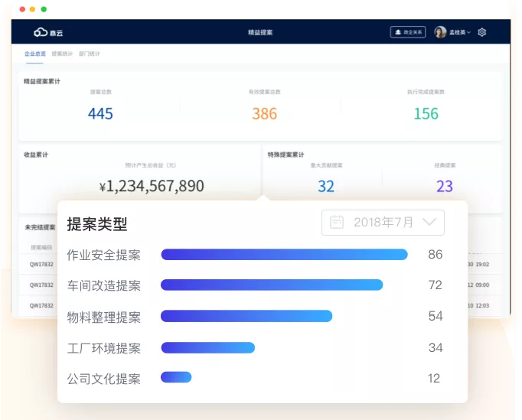522x420 pixels.
Task: Click the orange number 386
Action: pos(264,114)
